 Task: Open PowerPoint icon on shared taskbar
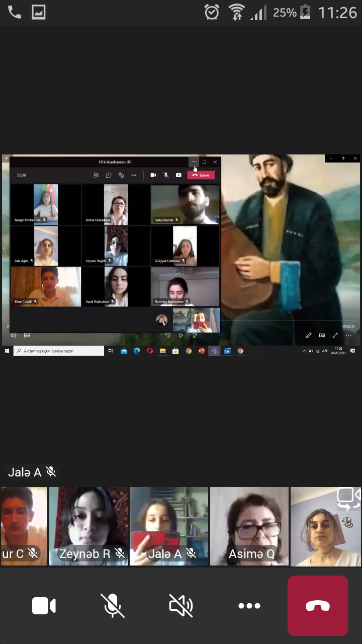[202, 351]
